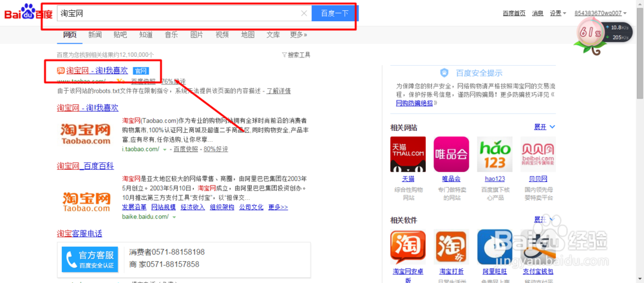Click the 百度一下 search button
Image resolution: width=644 pixels, height=283 pixels.
[335, 14]
